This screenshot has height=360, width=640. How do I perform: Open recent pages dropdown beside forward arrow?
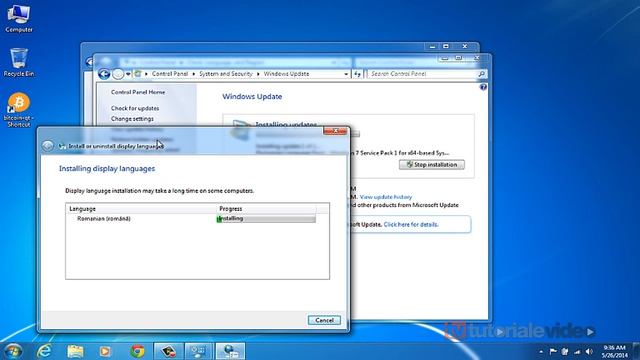(x=128, y=74)
